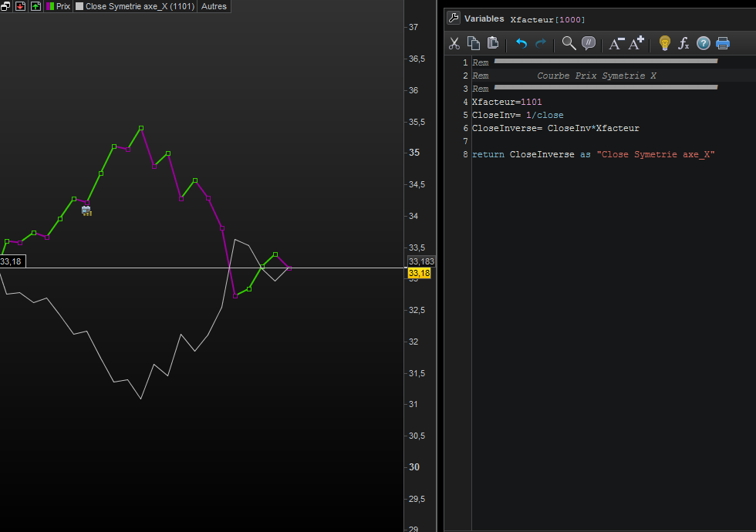Image resolution: width=756 pixels, height=532 pixels.
Task: Click the purple-green Prix color swatch
Action: coord(50,6)
